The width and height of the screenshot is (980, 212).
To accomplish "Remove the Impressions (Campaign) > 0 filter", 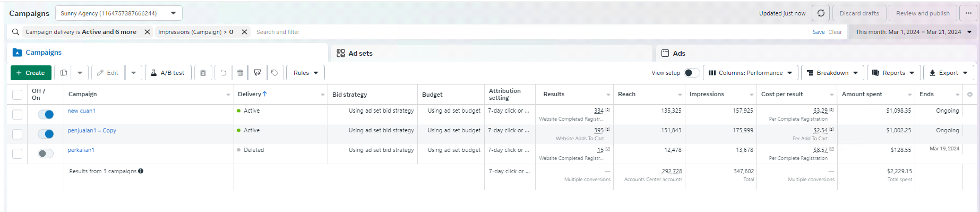I will 244,32.
